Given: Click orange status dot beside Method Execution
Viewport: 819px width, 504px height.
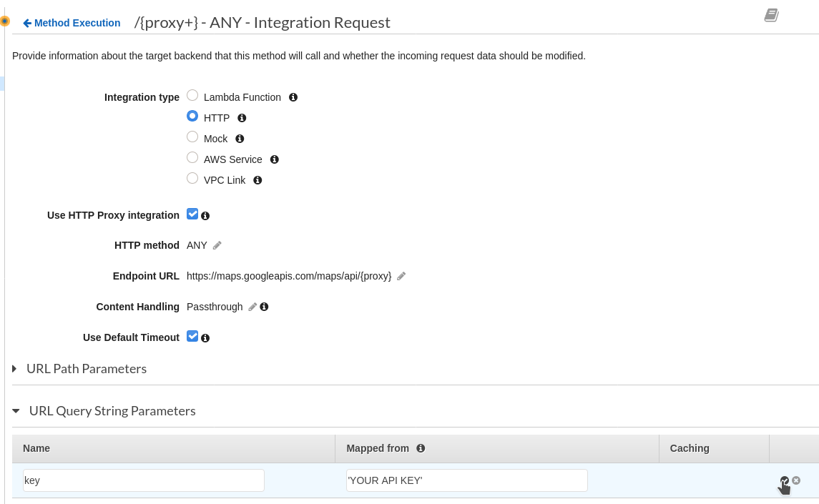Looking at the screenshot, I should click(5, 21).
